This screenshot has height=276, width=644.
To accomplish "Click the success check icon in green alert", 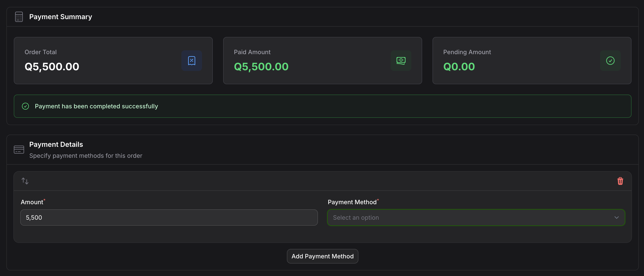I will [x=25, y=106].
